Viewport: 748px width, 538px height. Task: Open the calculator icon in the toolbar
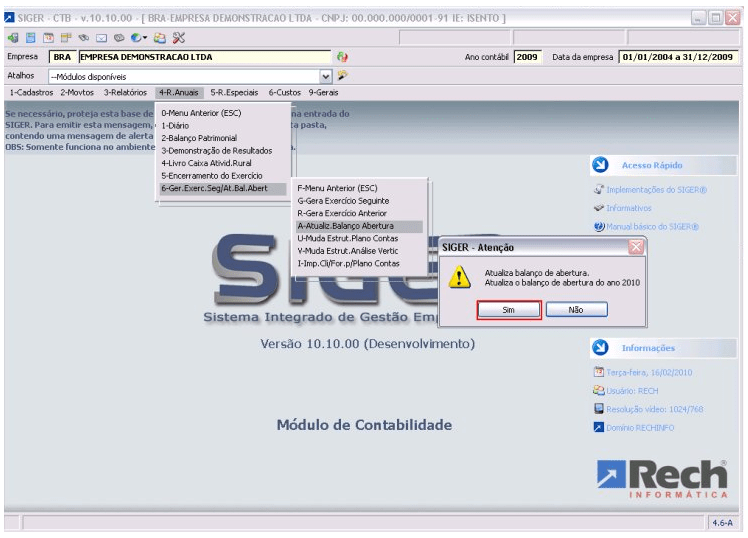[x=31, y=38]
